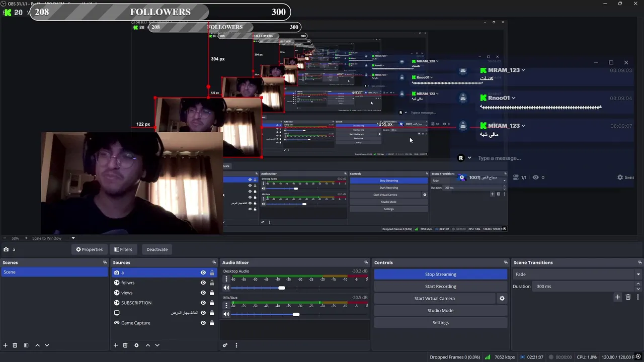Zoom in preview with plus icon
This screenshot has width=644, height=362.
coord(26,238)
